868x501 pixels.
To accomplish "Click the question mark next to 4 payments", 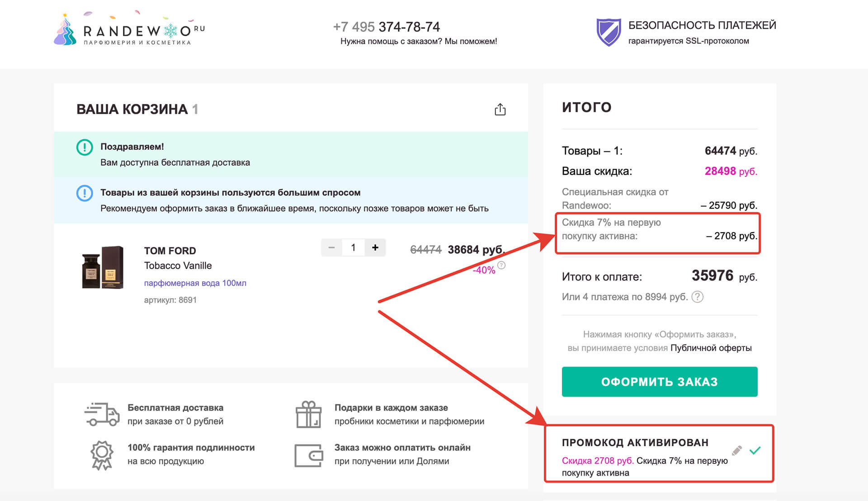I will [x=698, y=297].
